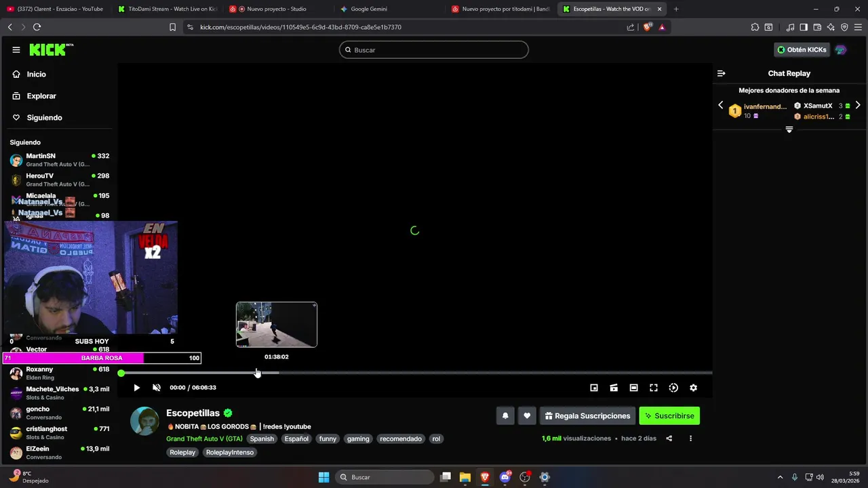Click the Buscar search field on Kick

434,49
